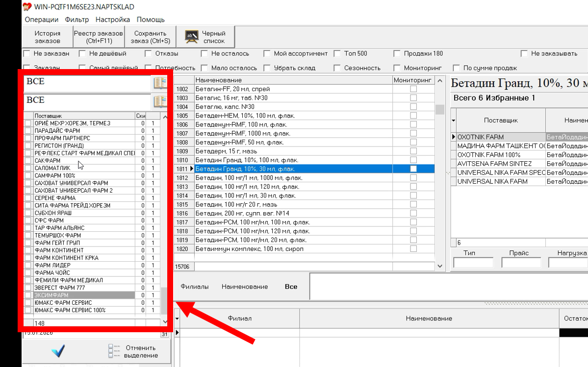Image resolution: width=588 pixels, height=367 pixels.
Task: Enable the Не заказан checkbox
Action: point(26,53)
